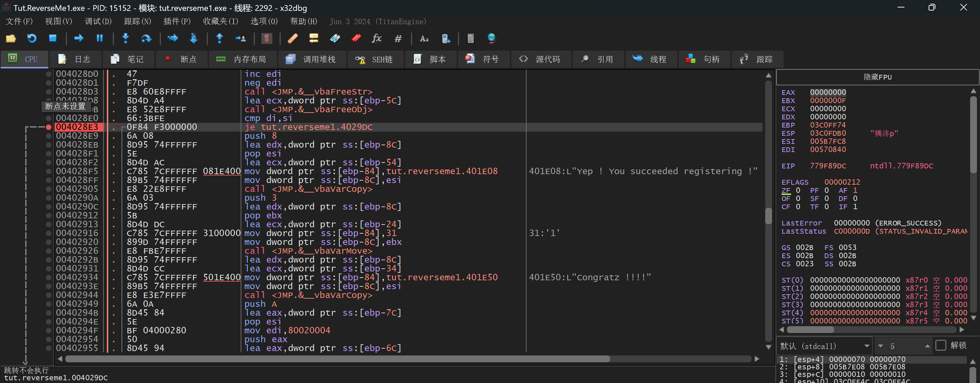The width and height of the screenshot is (980, 383).
Task: Click the Restart debugging icon
Action: pos(32,38)
